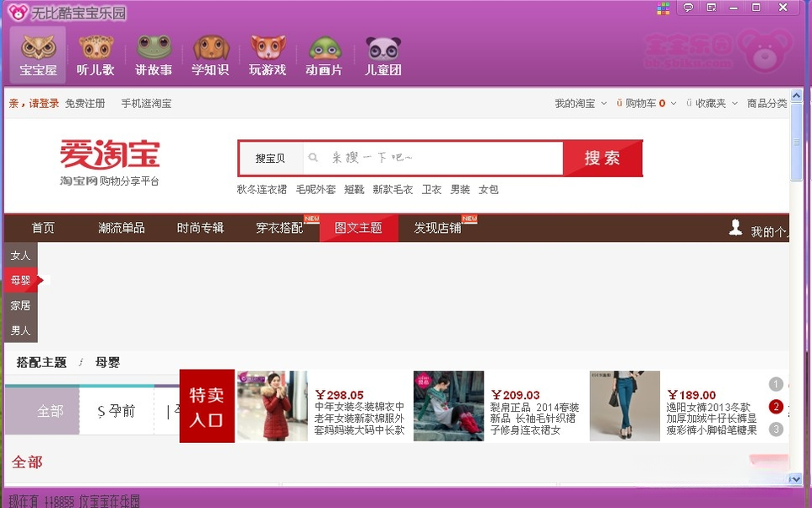812x508 pixels.
Task: Click the red 搜索 button
Action: pos(603,158)
